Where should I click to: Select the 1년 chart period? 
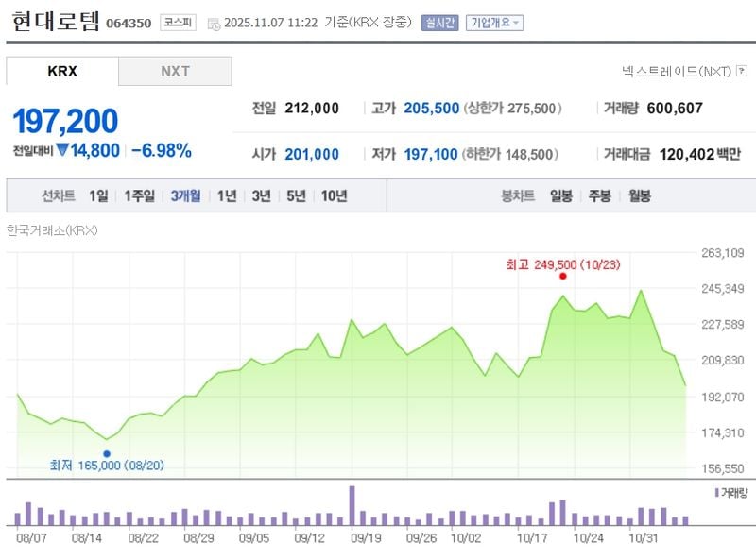[227, 196]
